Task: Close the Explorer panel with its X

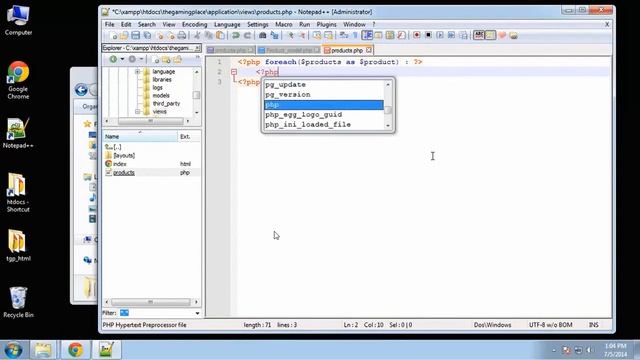Action: tap(197, 48)
